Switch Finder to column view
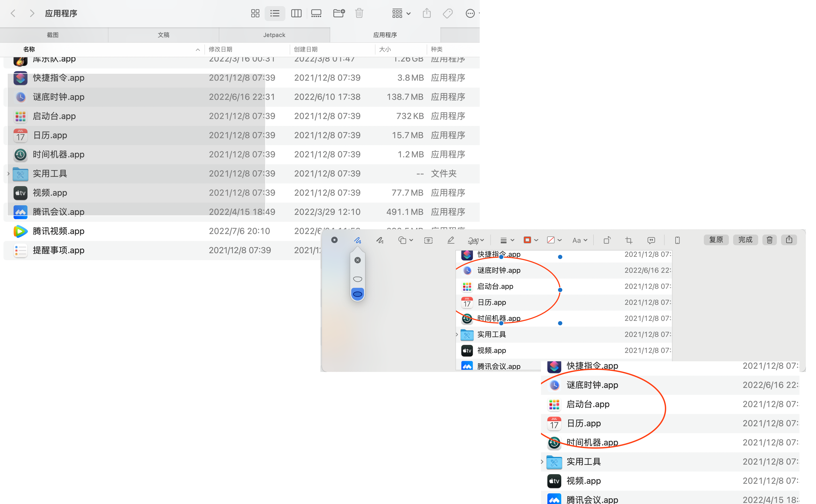The image size is (816, 504). (x=296, y=13)
